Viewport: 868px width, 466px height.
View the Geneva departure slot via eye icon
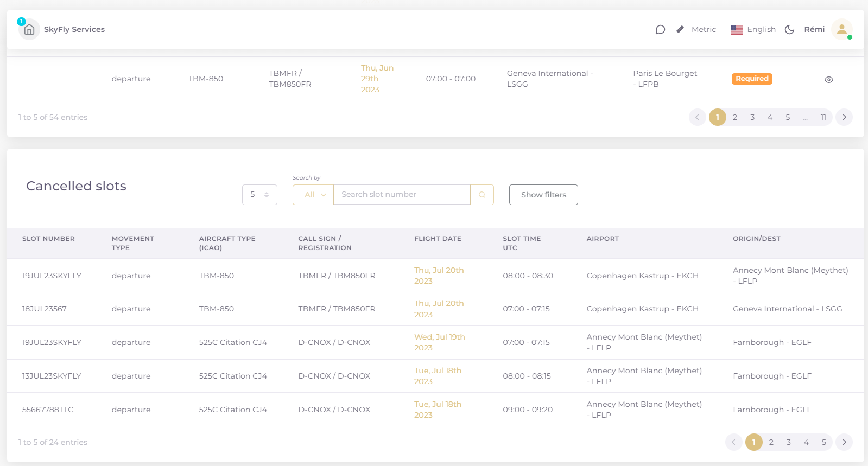point(829,80)
